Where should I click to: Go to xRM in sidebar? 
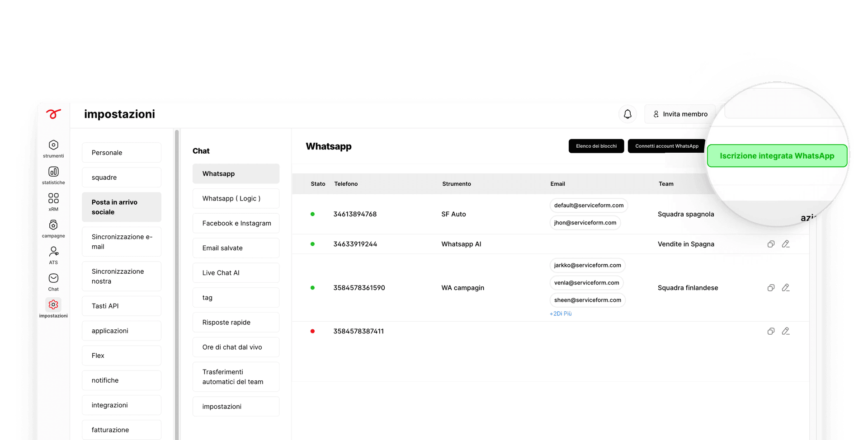point(53,201)
